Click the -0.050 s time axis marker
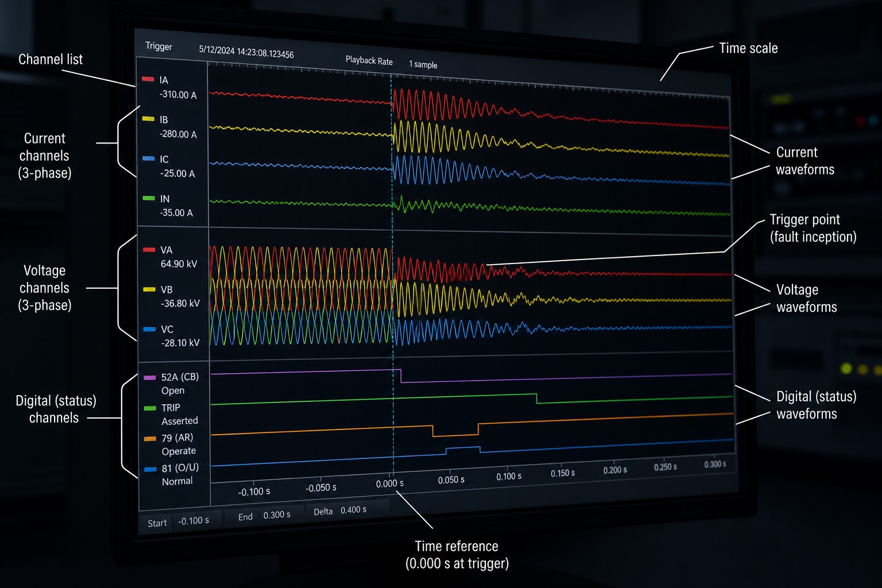Screen dimensions: 882x588 321,488
